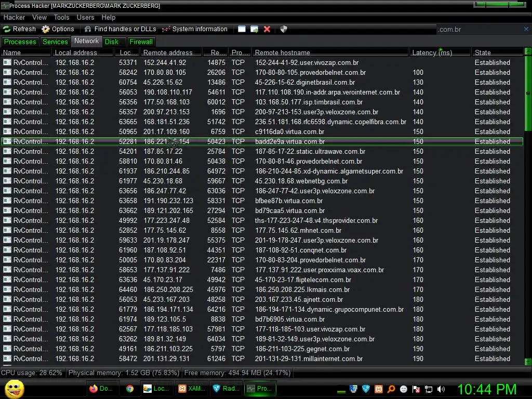Image resolution: width=532 pixels, height=399 pixels.
Task: Select hostname 201-131-29-131.millainternet.com.br
Action: [x=309, y=358]
